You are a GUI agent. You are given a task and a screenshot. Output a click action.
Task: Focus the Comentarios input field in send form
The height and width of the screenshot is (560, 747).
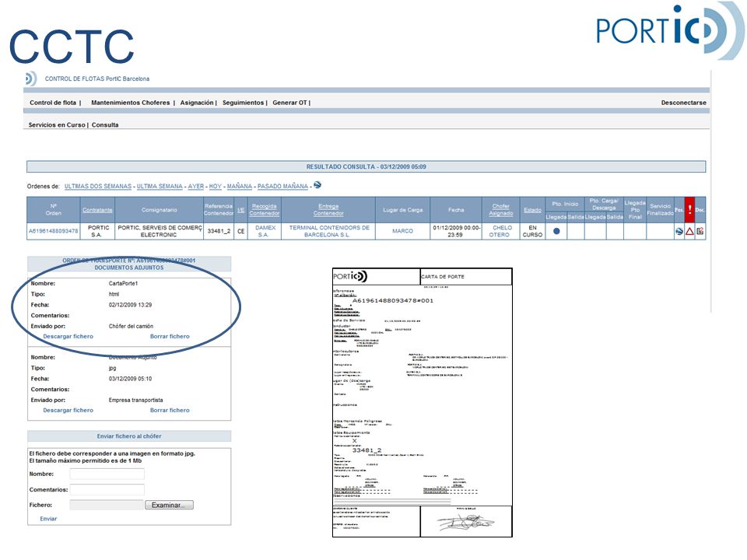click(x=107, y=489)
